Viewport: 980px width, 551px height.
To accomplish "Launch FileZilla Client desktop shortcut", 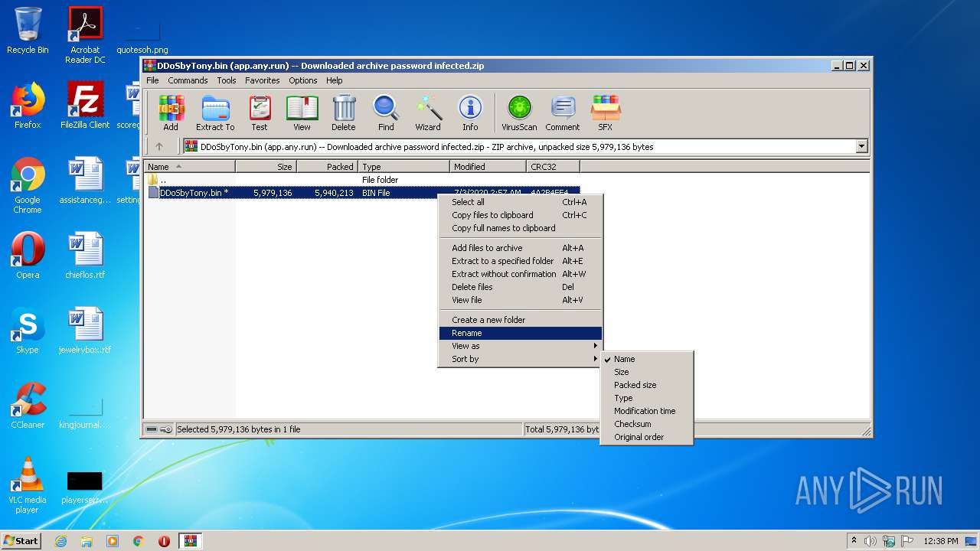I will click(x=85, y=106).
